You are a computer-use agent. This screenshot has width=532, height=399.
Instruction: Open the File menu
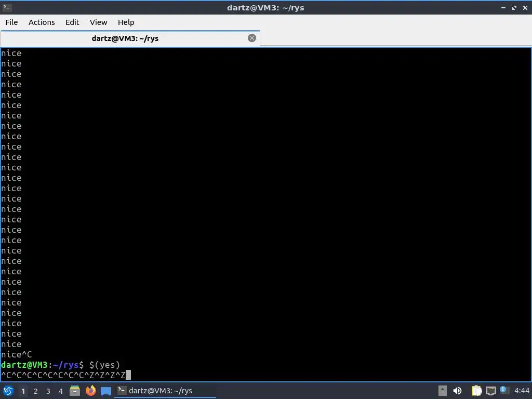[11, 22]
